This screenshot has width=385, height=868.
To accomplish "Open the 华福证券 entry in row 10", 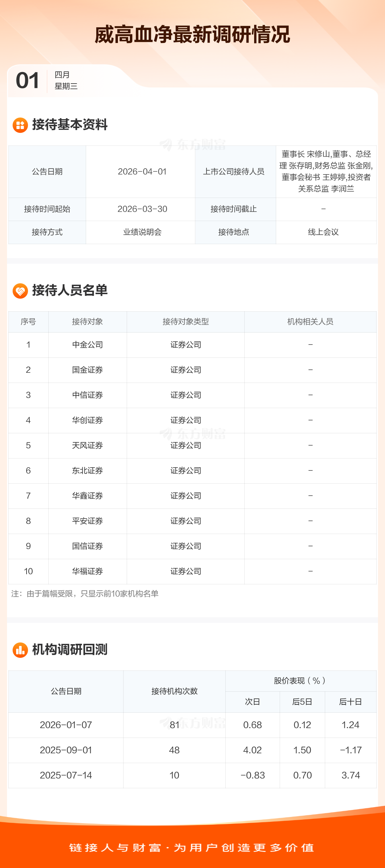I will point(87,571).
